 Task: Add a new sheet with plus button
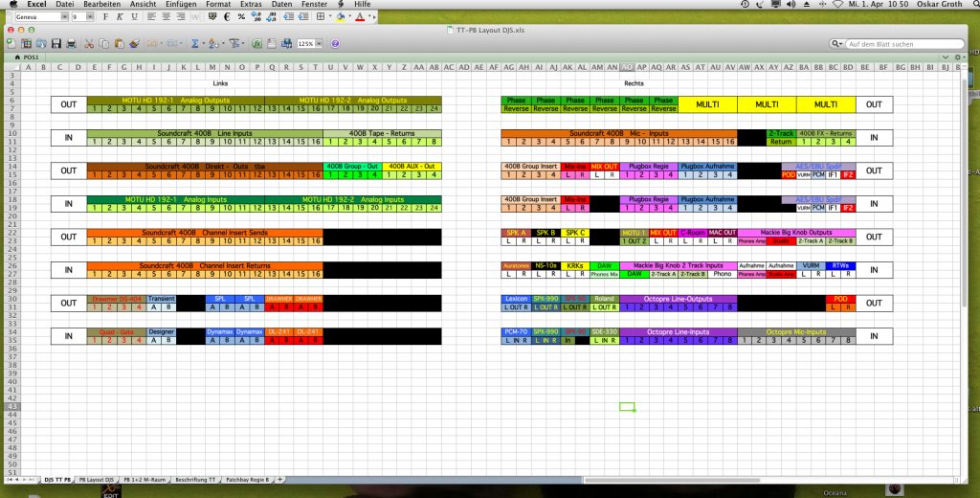pos(280,480)
